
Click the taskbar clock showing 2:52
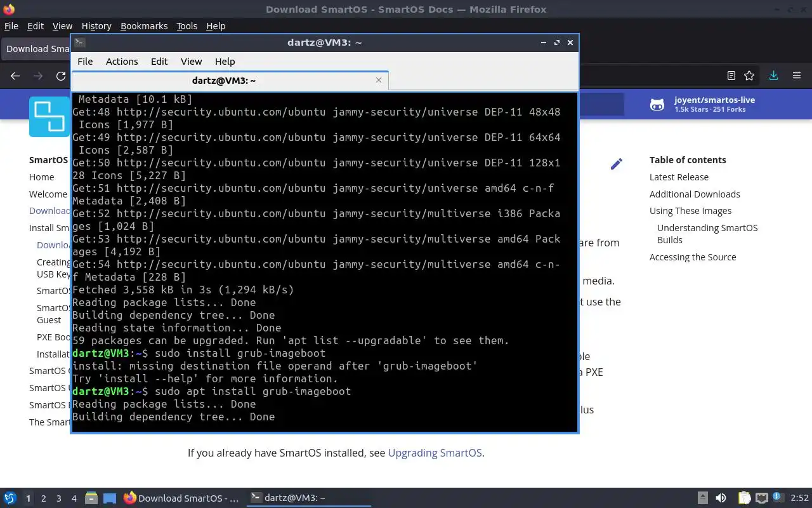click(799, 498)
